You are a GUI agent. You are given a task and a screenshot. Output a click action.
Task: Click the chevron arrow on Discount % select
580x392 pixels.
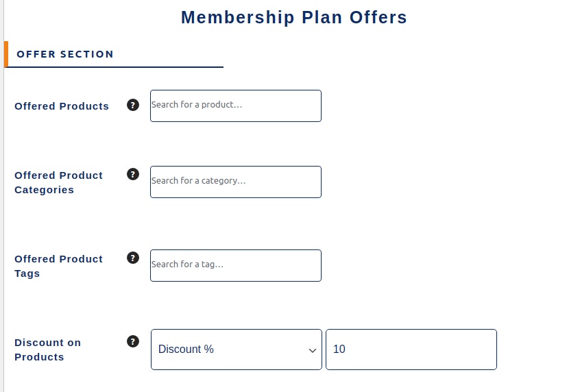point(313,350)
